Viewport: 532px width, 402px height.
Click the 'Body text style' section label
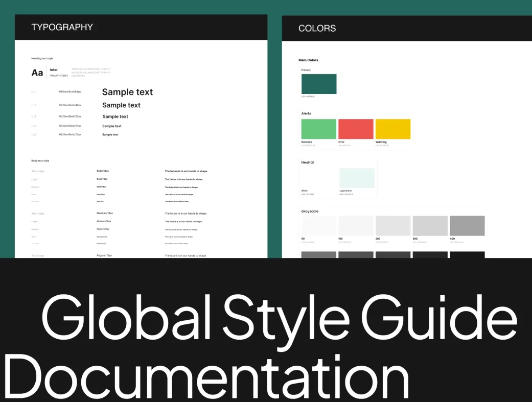tap(40, 161)
